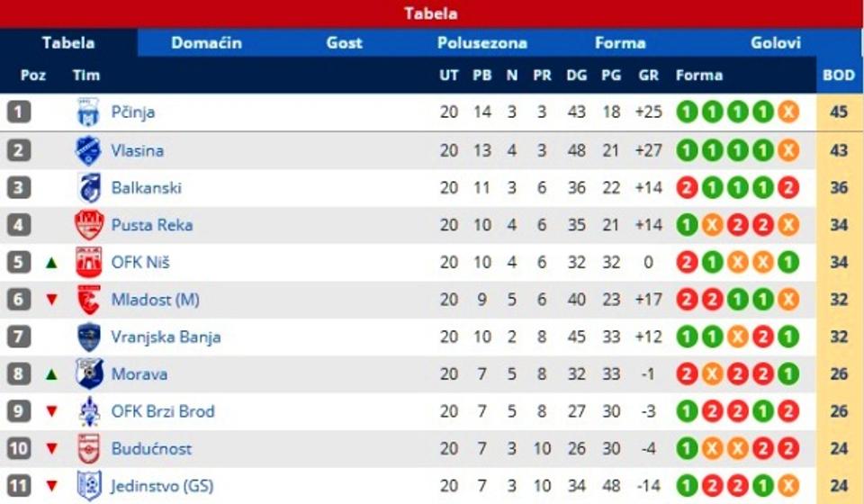Click Balkanski's first red loss form badge
This screenshot has height=504, width=864.
(x=687, y=187)
